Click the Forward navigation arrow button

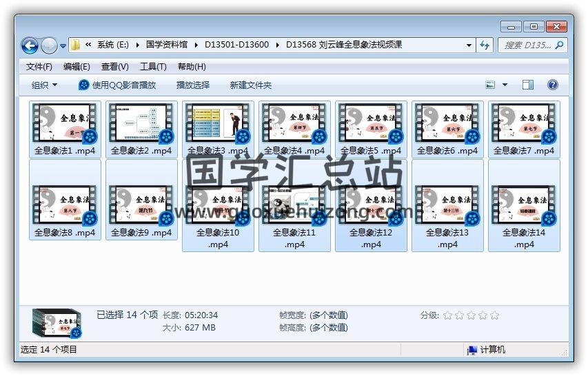tap(49, 45)
